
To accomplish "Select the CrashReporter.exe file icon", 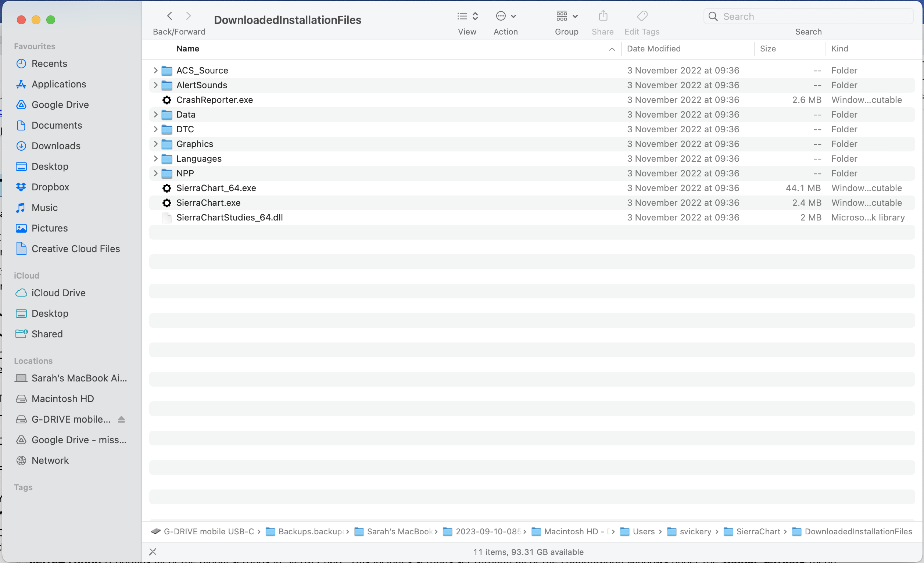I will click(167, 100).
